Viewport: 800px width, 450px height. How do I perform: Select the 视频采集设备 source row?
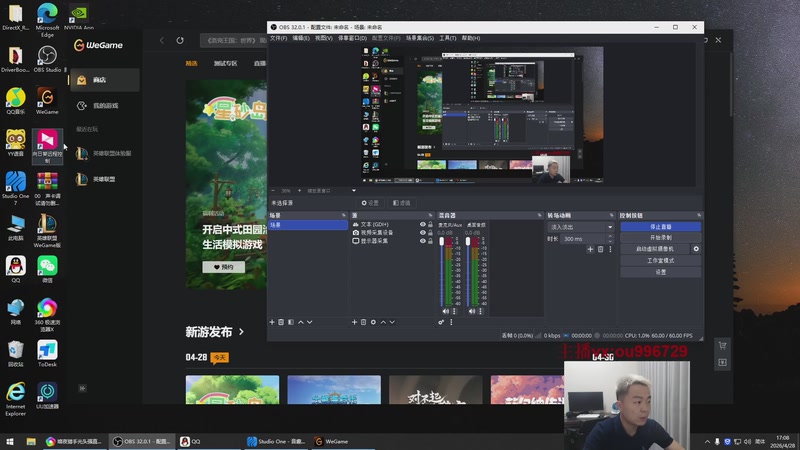(392, 232)
